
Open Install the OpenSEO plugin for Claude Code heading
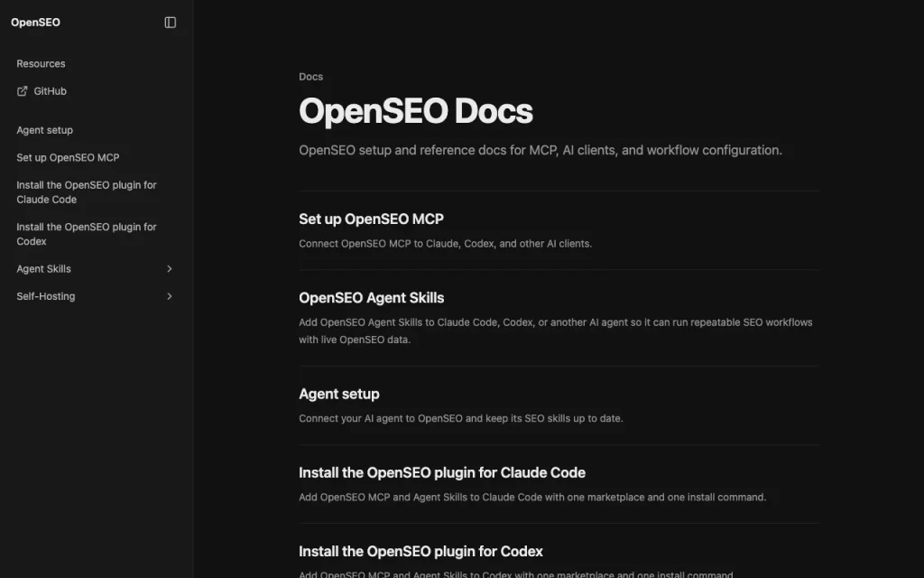pyautogui.click(x=442, y=472)
